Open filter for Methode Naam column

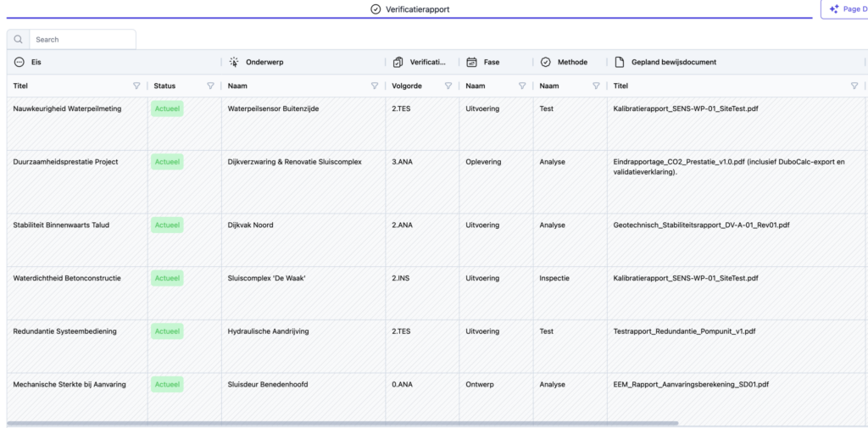coord(596,86)
